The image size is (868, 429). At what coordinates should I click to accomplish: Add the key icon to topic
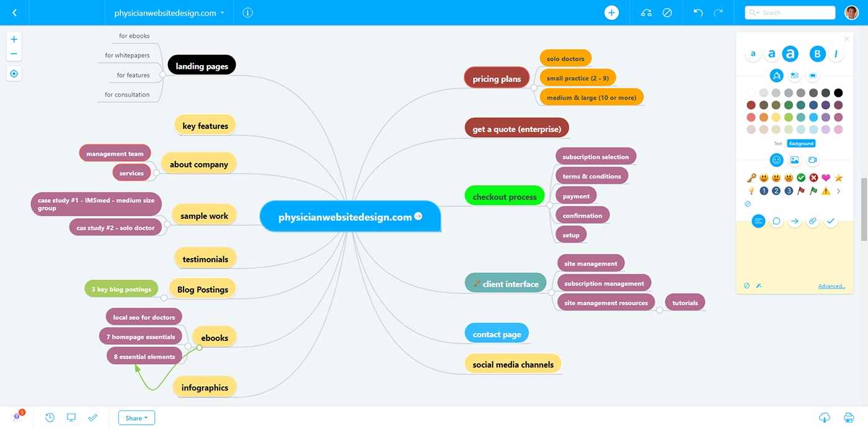751,178
